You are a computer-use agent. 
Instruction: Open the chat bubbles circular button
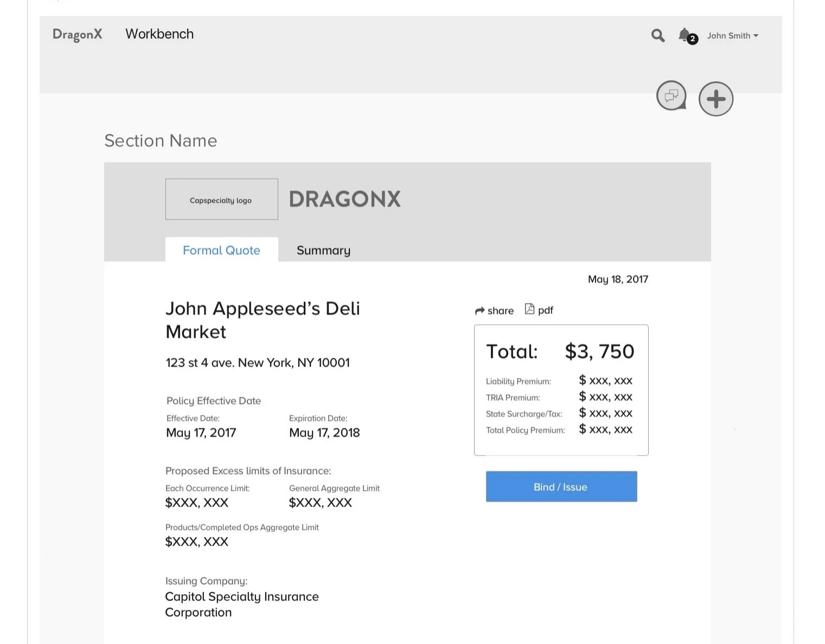[671, 96]
